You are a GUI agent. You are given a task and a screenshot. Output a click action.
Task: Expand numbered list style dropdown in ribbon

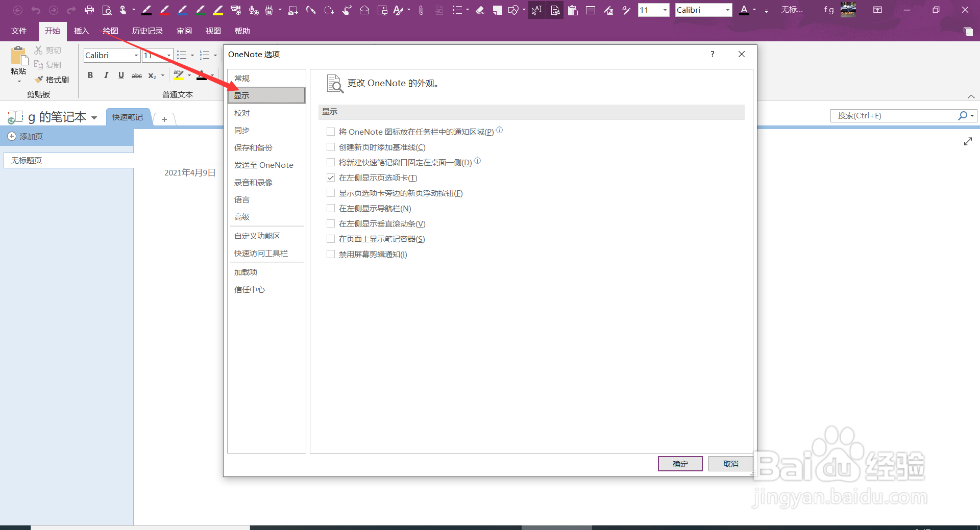coord(215,55)
